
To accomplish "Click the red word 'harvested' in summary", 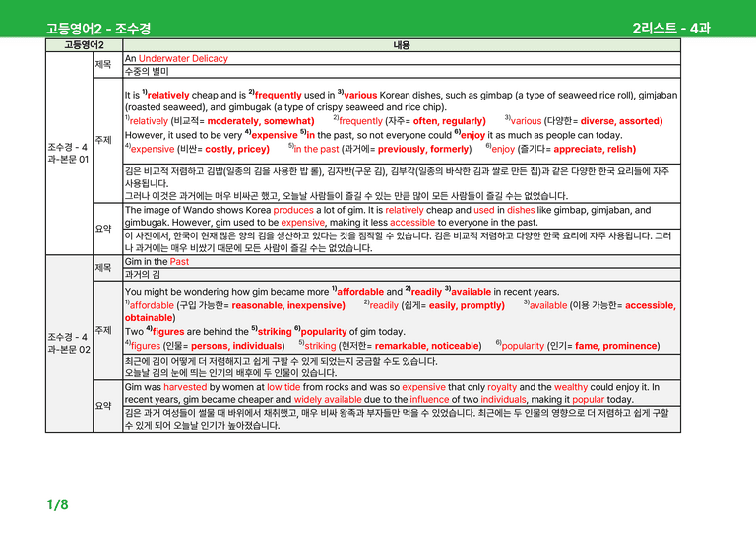I will coord(185,387).
